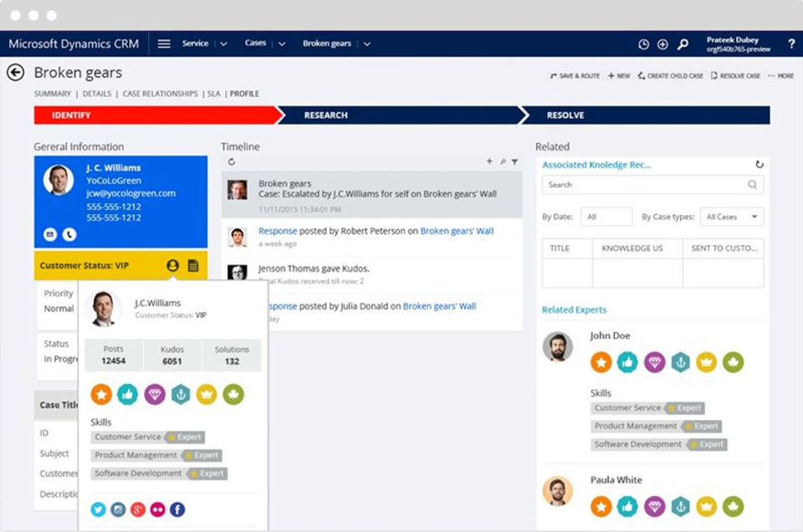Open Paula White's profile photo
The width and height of the screenshot is (803, 532).
pyautogui.click(x=558, y=492)
